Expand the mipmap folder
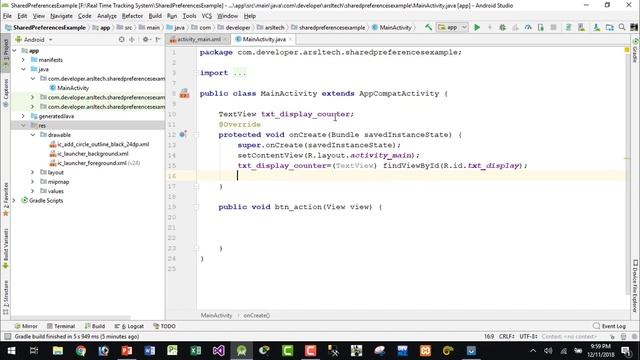 (33, 182)
